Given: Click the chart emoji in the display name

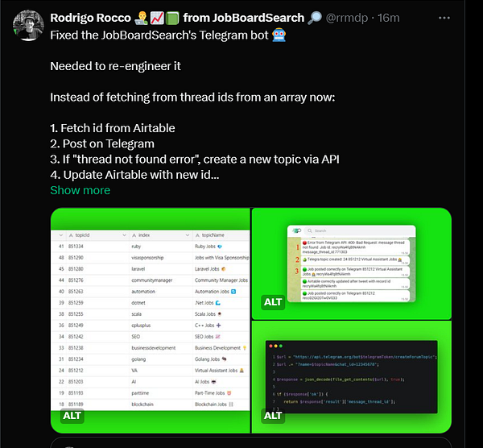Looking at the screenshot, I should 157,19.
